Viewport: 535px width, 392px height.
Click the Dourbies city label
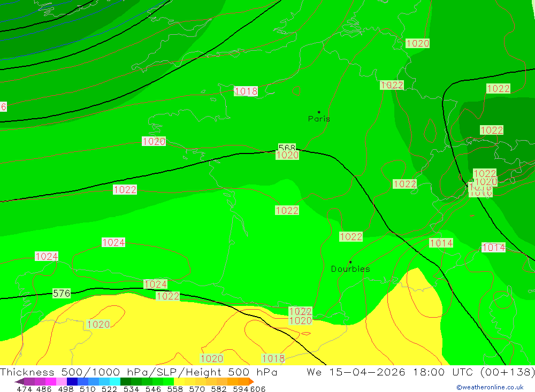(350, 269)
